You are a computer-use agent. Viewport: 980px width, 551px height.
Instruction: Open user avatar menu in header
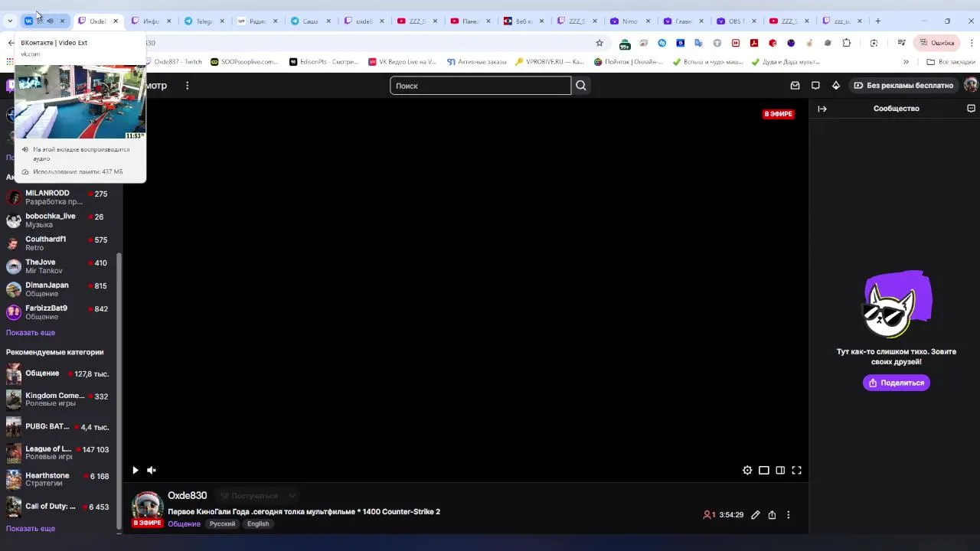click(971, 85)
